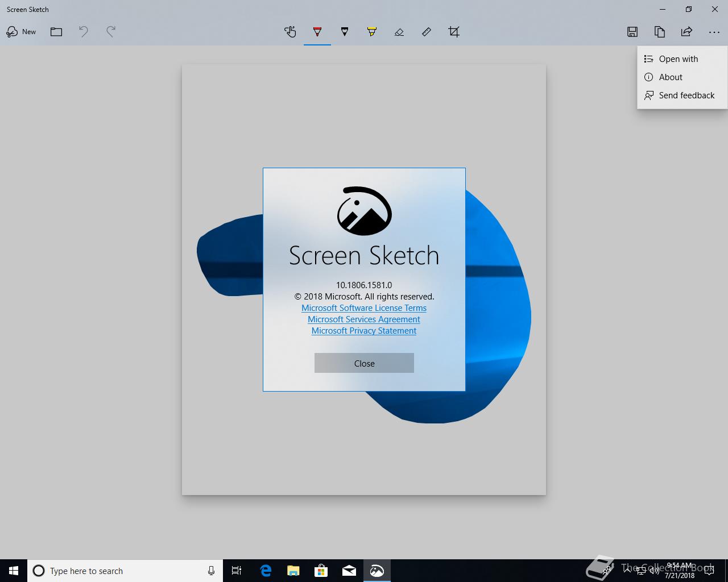The width and height of the screenshot is (728, 582).
Task: Redo the last stroke
Action: [x=111, y=32]
